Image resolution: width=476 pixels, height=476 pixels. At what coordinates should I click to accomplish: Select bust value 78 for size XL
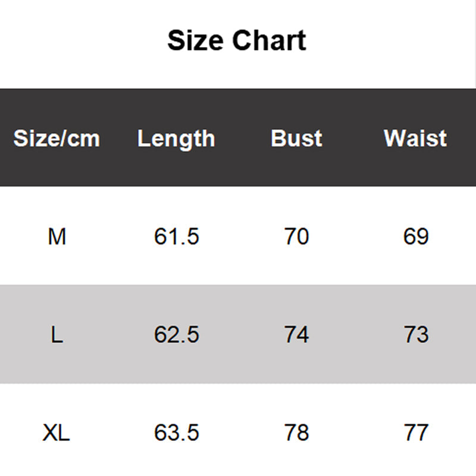pos(296,433)
